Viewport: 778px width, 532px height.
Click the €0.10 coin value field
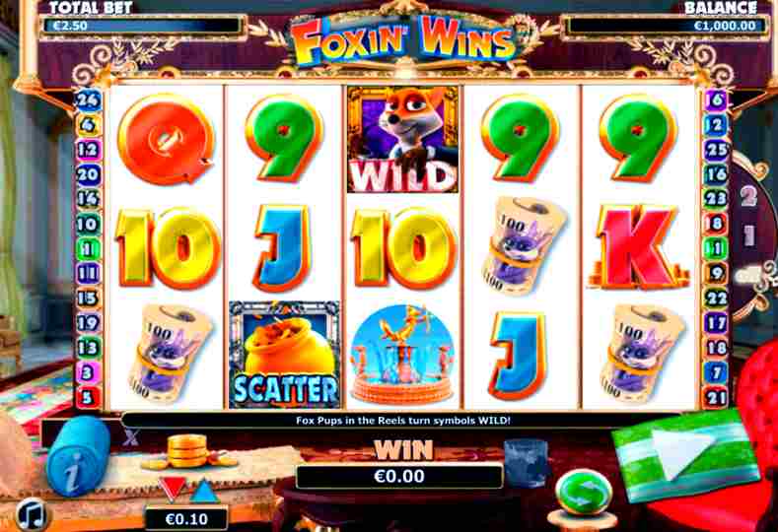186,518
